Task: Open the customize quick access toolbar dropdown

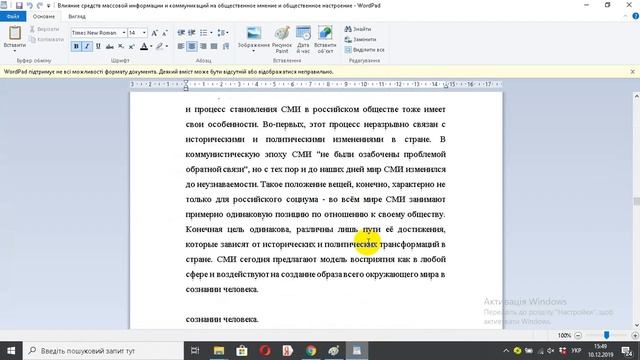Action: [x=49, y=6]
